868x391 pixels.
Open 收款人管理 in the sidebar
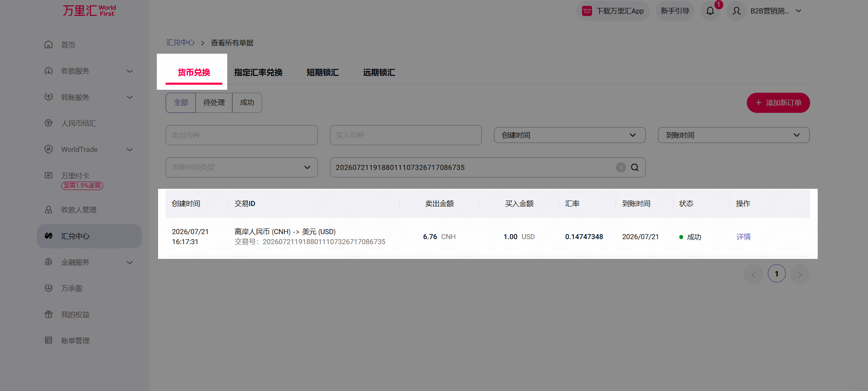coord(79,210)
